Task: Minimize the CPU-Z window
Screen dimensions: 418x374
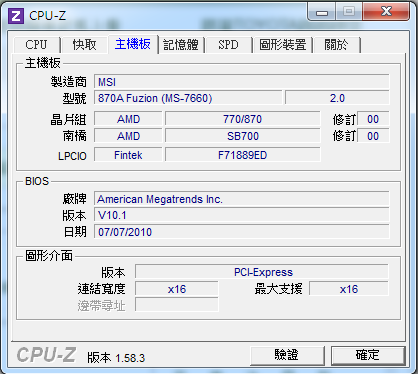Action: click(x=322, y=12)
